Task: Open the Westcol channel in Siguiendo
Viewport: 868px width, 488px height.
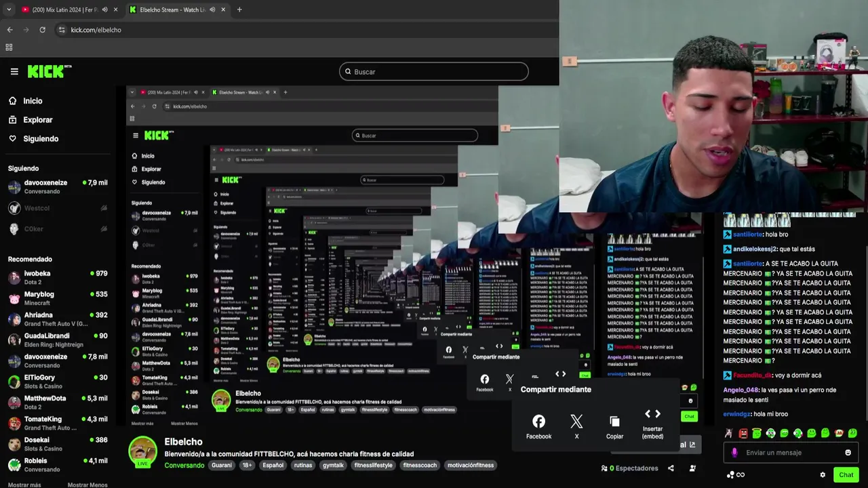Action: pos(58,208)
